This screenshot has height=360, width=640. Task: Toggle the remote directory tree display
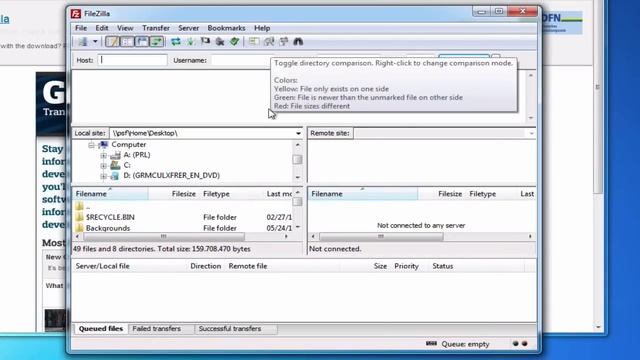(x=142, y=41)
